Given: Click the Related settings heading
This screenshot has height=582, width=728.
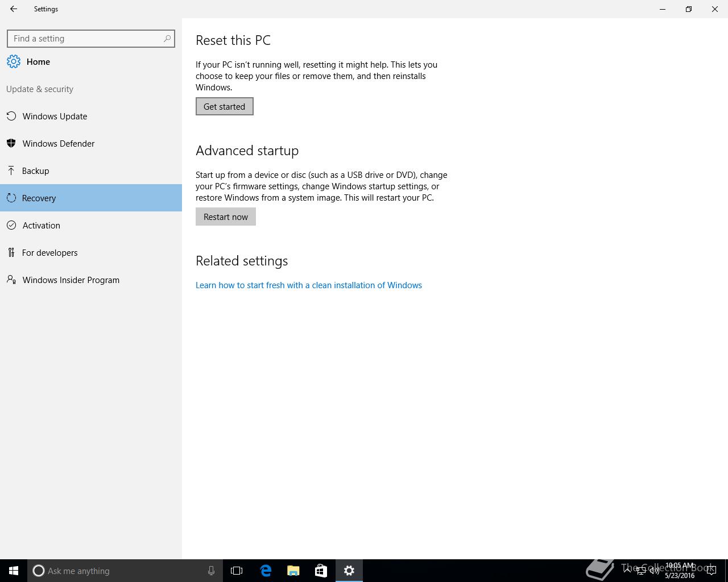Looking at the screenshot, I should [x=242, y=261].
